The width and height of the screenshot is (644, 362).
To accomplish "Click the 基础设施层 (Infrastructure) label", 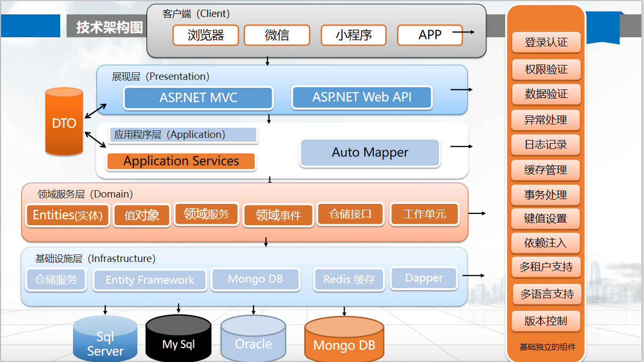I will point(95,259).
